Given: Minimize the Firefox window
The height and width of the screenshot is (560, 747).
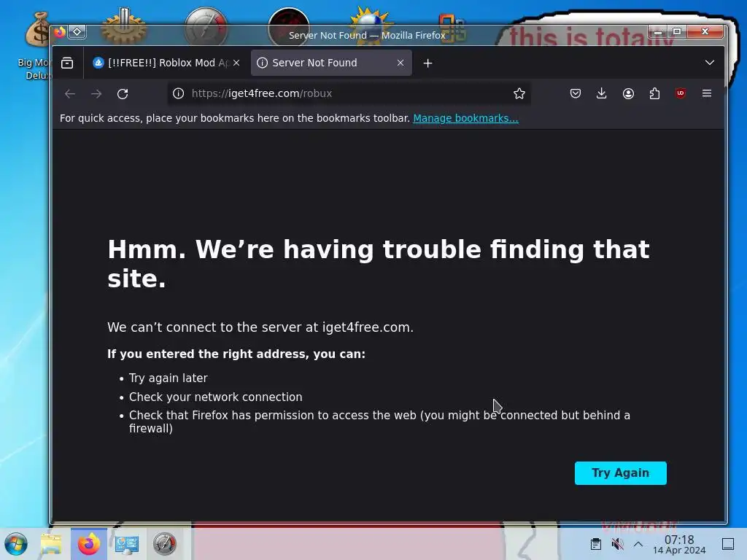Looking at the screenshot, I should pos(658,32).
